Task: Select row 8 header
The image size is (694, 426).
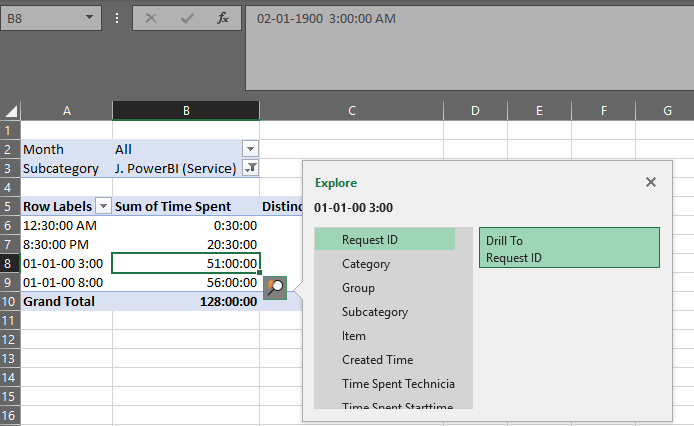Action: 10,263
